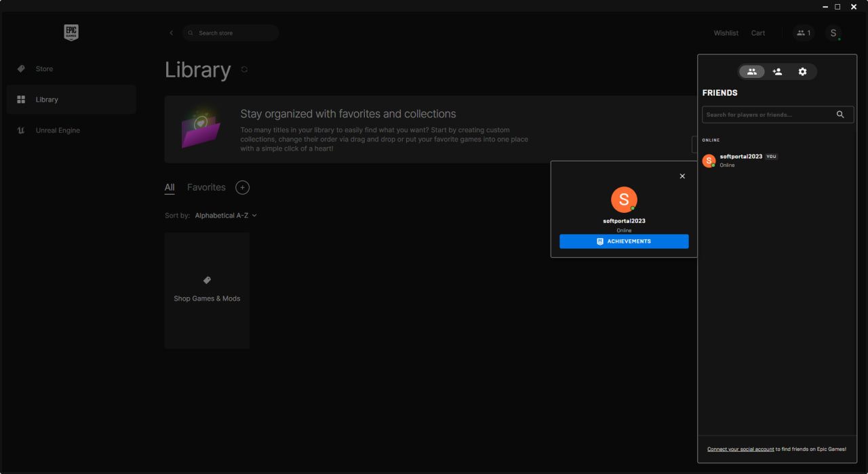Click the Search for players field
Screen dimensions: 868x474
[x=778, y=115]
